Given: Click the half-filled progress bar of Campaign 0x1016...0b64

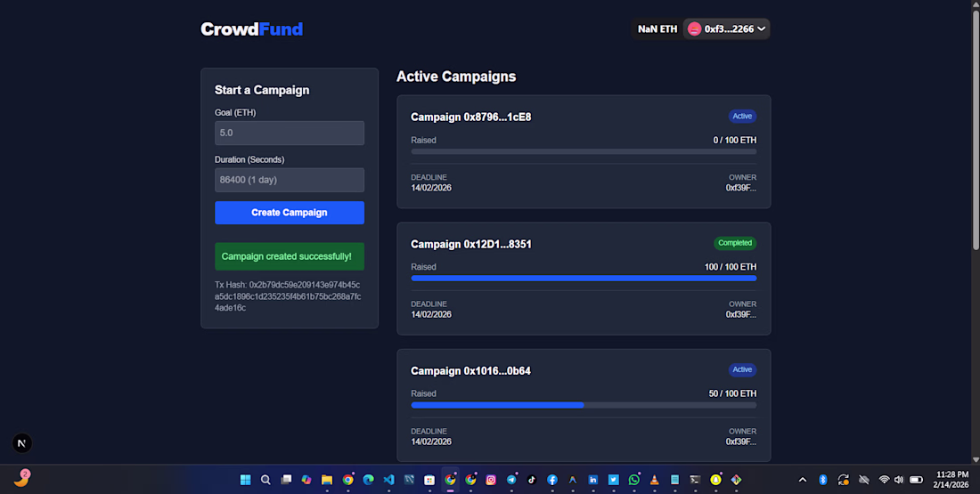Looking at the screenshot, I should (x=584, y=405).
